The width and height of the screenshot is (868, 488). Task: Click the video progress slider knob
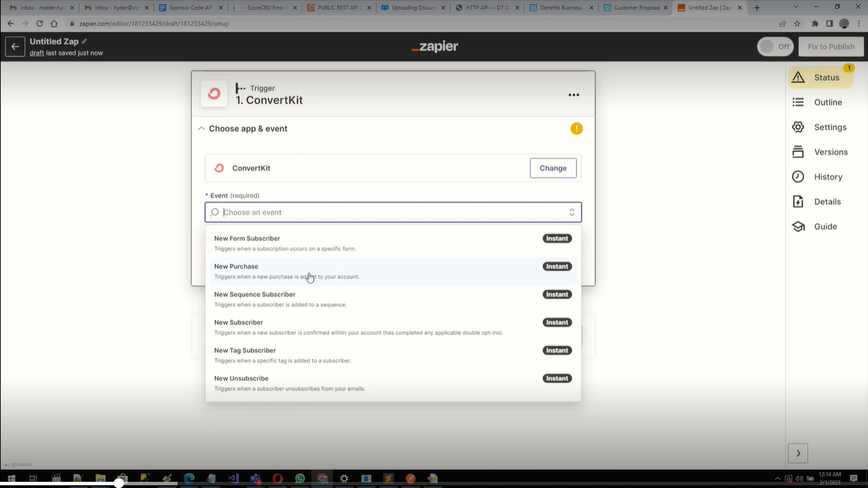click(x=118, y=484)
